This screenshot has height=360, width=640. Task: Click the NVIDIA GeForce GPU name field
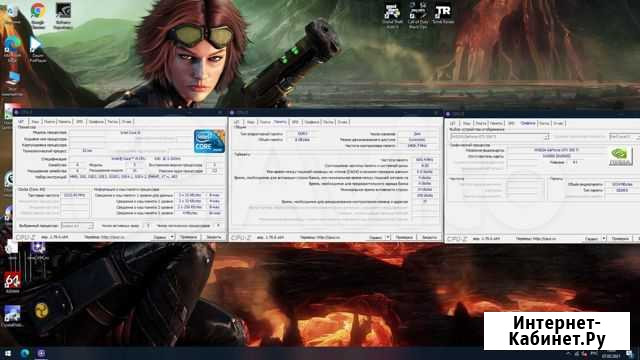tap(556, 150)
